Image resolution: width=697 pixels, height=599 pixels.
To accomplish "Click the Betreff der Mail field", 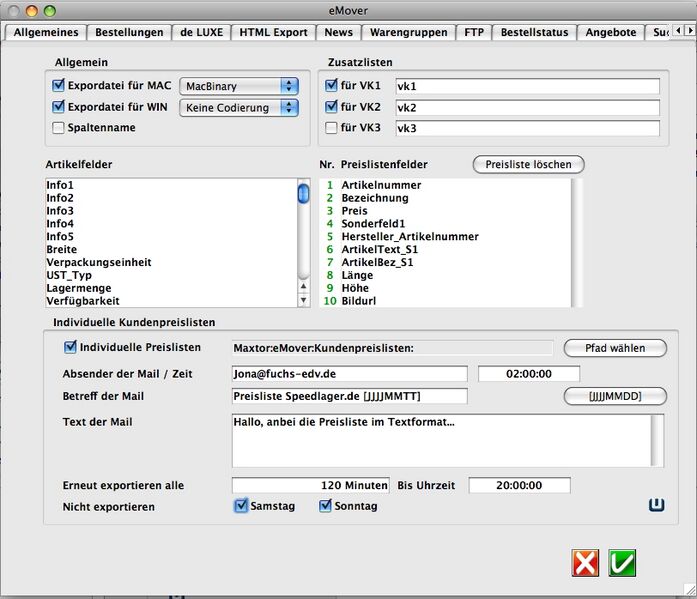I will (349, 396).
